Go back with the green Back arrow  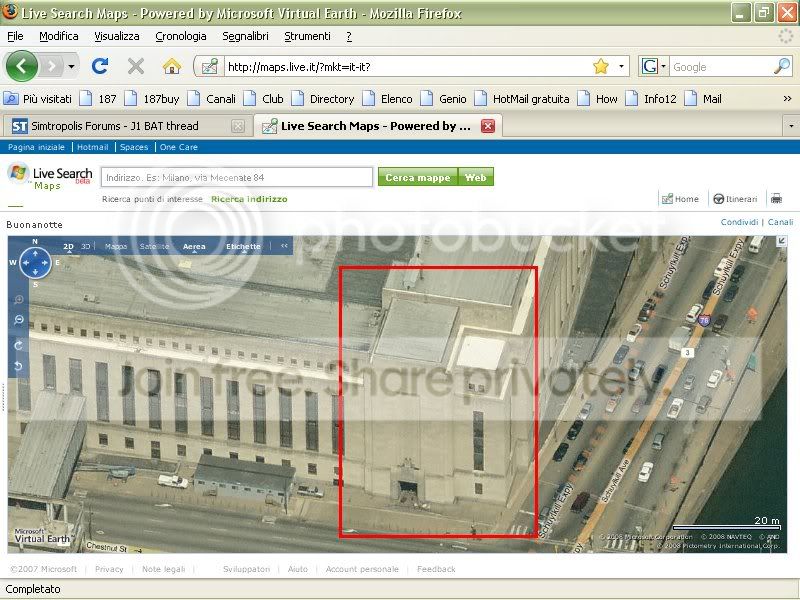tap(21, 66)
